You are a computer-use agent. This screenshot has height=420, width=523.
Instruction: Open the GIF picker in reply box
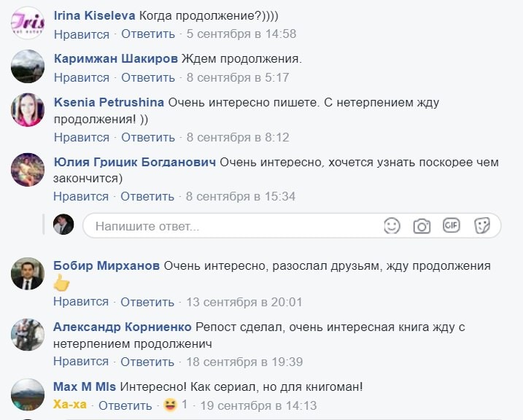pos(452,225)
